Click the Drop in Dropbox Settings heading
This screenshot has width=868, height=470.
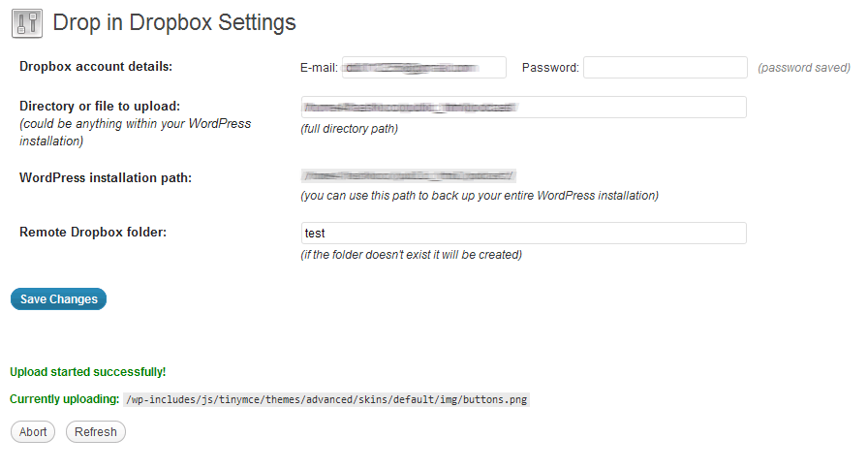click(174, 22)
